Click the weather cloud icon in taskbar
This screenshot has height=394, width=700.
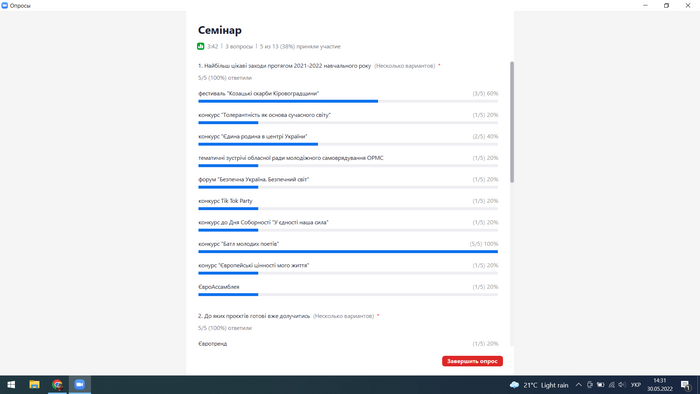point(514,385)
